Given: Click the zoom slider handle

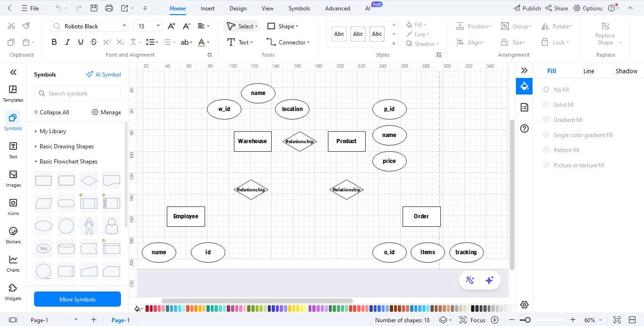Looking at the screenshot, I should pos(527,320).
